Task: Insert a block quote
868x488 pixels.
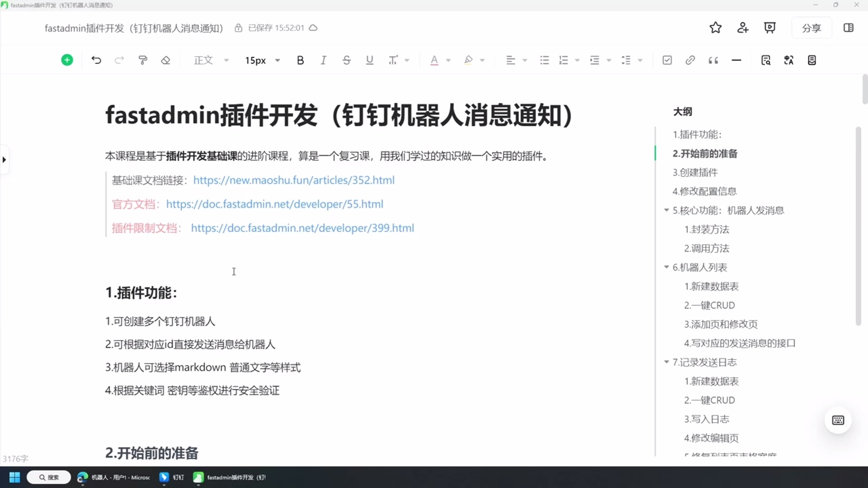Action: 713,60
